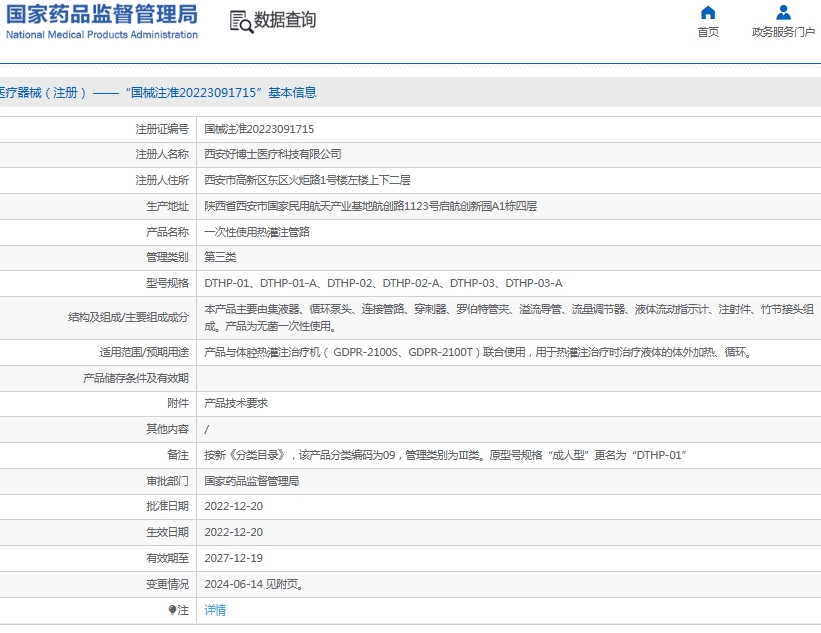Click the 产品名称 row label
821x633 pixels.
[x=167, y=231]
